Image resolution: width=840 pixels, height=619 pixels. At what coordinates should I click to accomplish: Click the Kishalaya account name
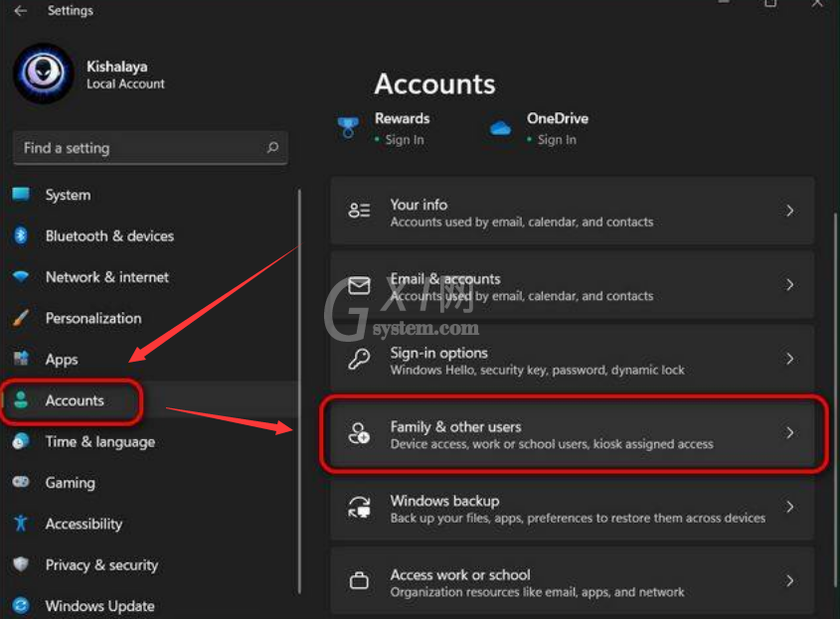point(116,67)
